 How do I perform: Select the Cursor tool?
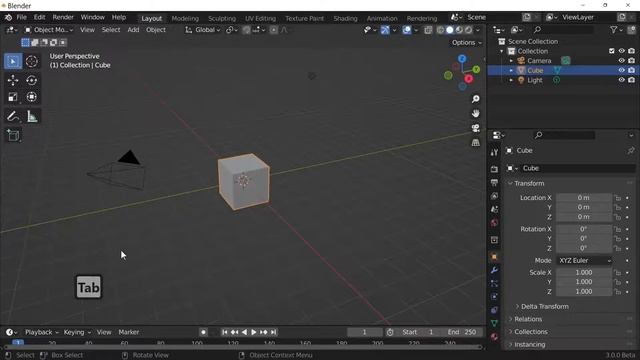coord(32,61)
